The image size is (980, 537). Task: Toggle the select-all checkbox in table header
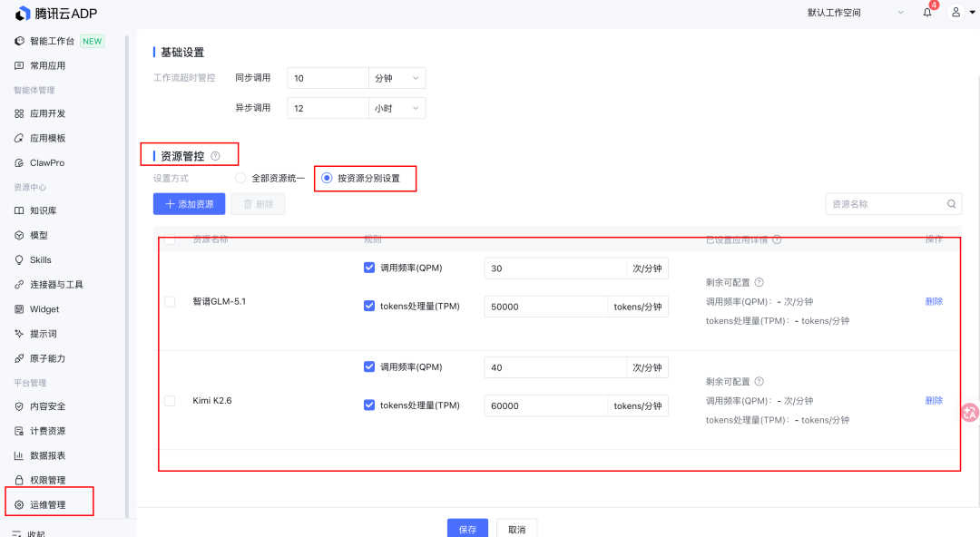170,240
